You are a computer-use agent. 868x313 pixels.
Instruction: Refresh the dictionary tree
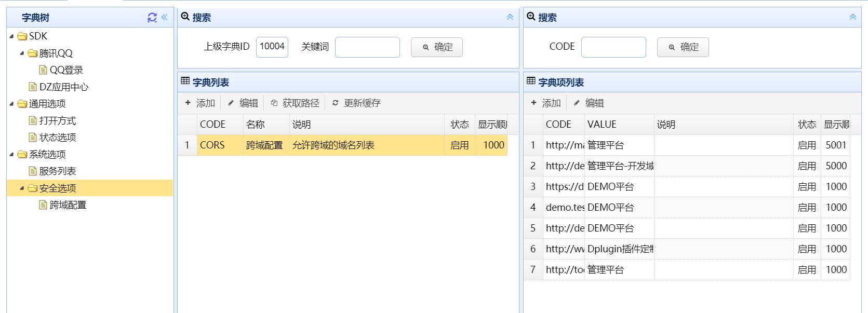152,17
